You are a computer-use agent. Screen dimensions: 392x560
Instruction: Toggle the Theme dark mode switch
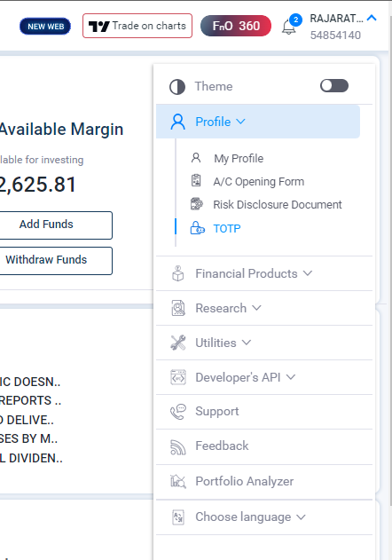click(334, 86)
